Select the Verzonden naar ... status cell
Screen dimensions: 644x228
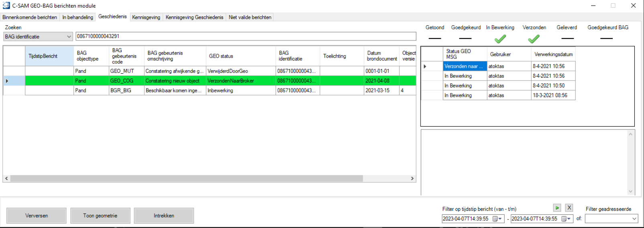465,66
